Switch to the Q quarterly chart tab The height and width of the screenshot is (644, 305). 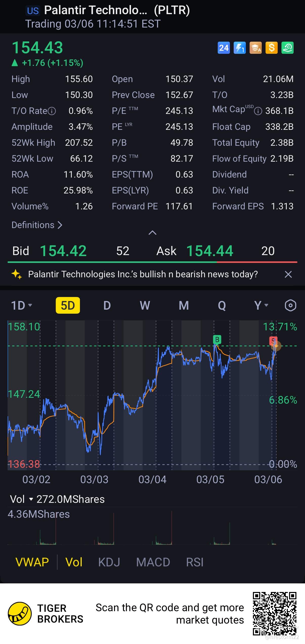[222, 305]
